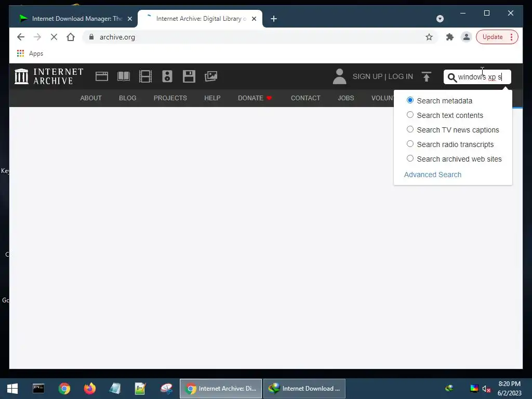Open the BLOG menu item
Image resolution: width=532 pixels, height=399 pixels.
point(128,98)
